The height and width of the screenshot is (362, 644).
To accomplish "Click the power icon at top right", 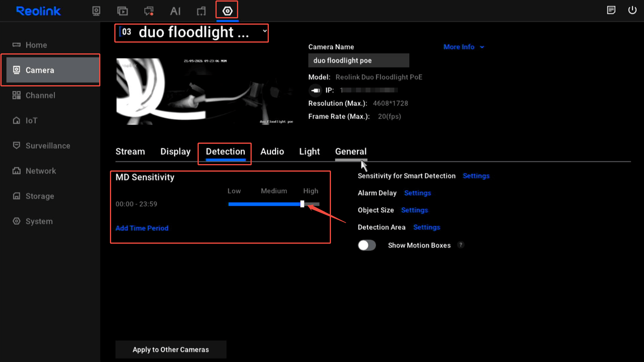I will coord(632,10).
